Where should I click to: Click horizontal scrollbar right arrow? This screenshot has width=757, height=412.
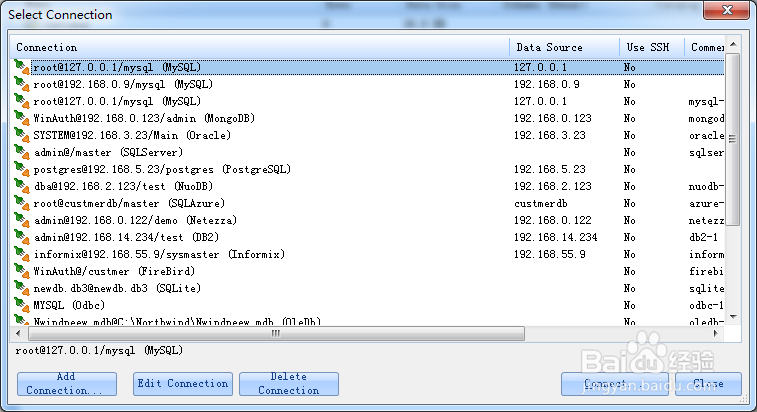tap(715, 333)
